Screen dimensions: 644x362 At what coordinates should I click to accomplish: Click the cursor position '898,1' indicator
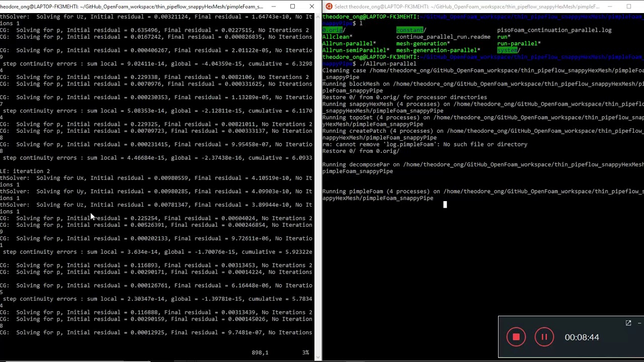point(260,352)
